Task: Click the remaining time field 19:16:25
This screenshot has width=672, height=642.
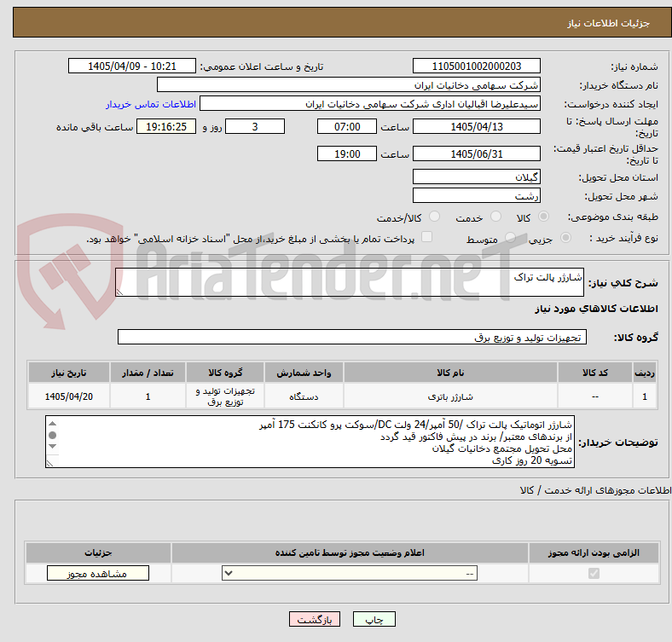Action: click(166, 126)
